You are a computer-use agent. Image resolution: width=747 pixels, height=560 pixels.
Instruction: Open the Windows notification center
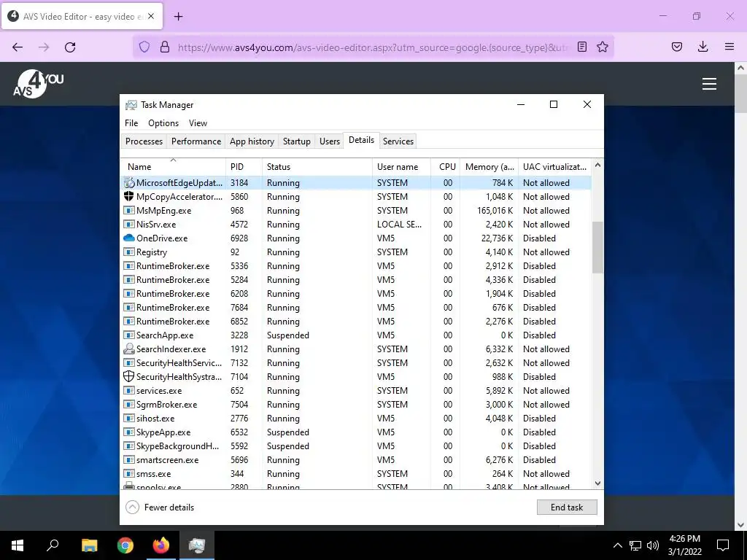pyautogui.click(x=723, y=545)
